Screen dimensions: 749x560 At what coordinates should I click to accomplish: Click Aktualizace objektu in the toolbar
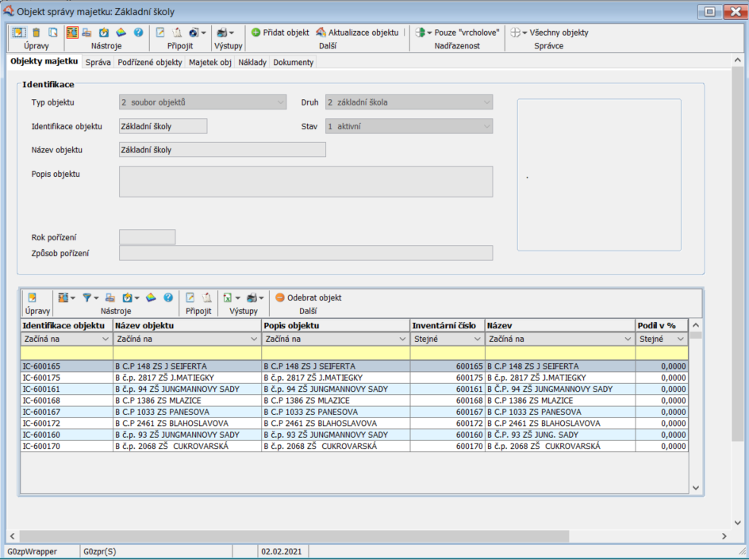(x=357, y=33)
